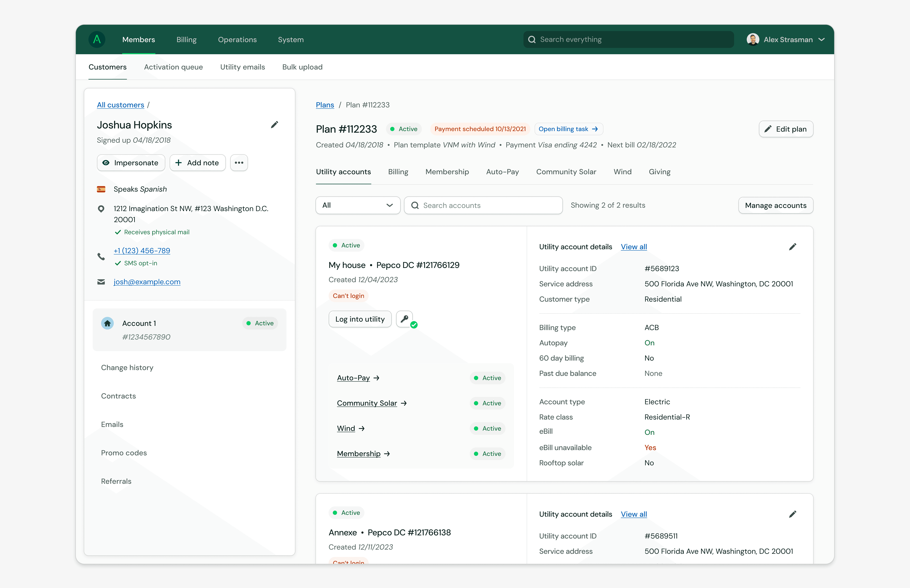910x588 pixels.
Task: Expand the Alex Strasman user menu chevron
Action: tap(821, 40)
